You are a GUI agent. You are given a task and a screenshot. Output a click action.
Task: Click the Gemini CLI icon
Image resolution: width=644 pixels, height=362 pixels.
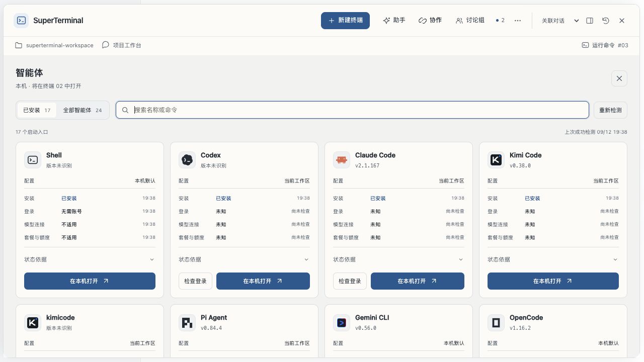click(342, 322)
